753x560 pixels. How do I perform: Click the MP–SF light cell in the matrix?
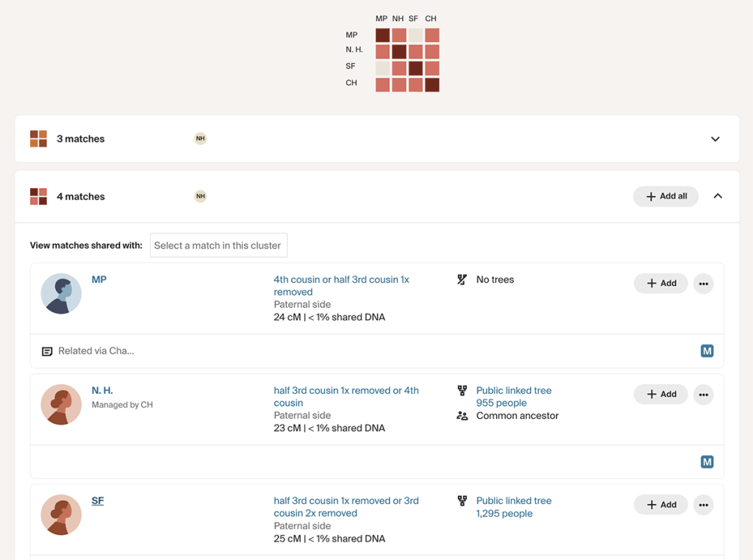click(x=415, y=35)
